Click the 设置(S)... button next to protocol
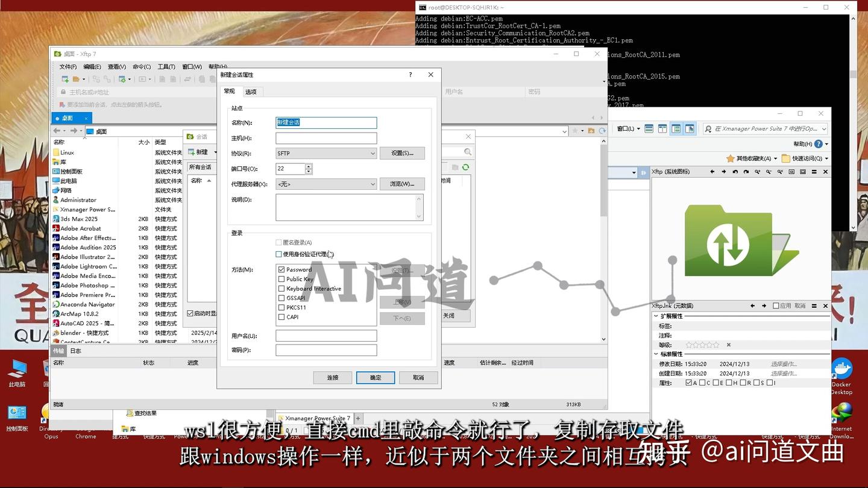Viewport: 868px width, 488px height. (x=402, y=153)
